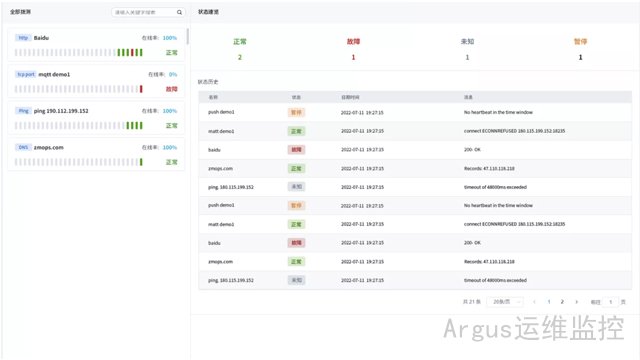Select the mqtt demo1 monitor name
Viewport: 640px width, 360px height.
point(54,74)
